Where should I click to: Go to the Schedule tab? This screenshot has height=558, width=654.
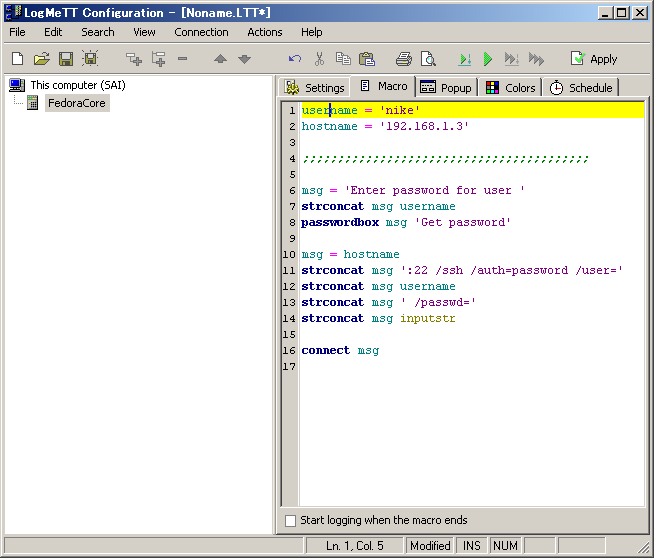[581, 88]
